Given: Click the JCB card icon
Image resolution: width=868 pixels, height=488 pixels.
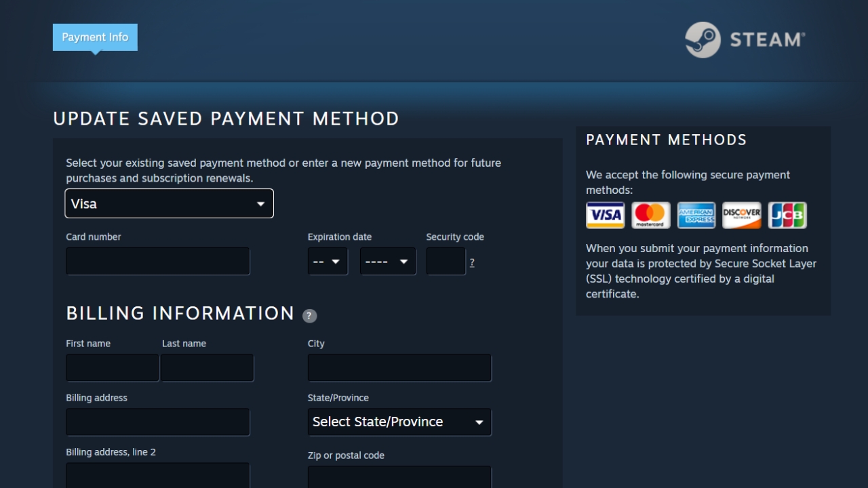Looking at the screenshot, I should pyautogui.click(x=787, y=215).
